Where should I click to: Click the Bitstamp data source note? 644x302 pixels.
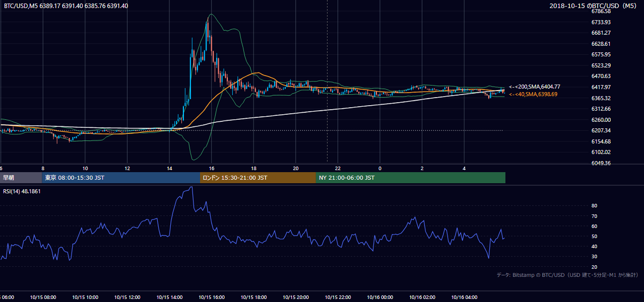point(567,275)
